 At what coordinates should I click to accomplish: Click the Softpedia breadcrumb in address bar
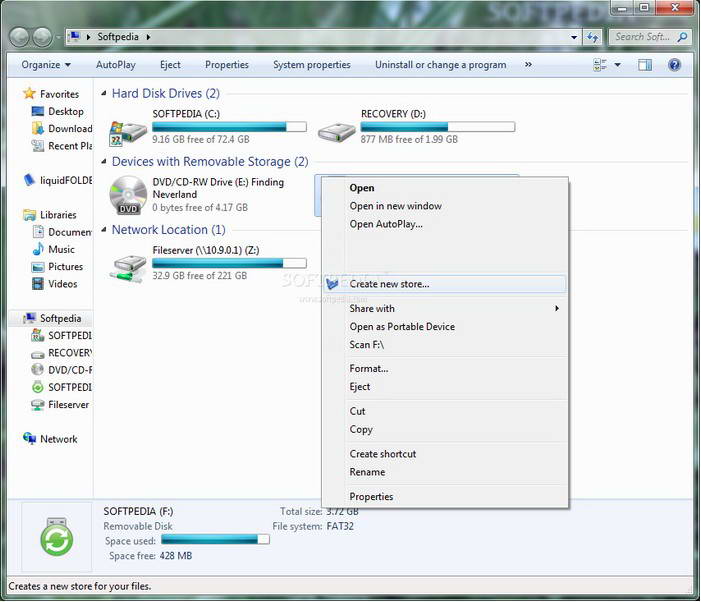(118, 37)
